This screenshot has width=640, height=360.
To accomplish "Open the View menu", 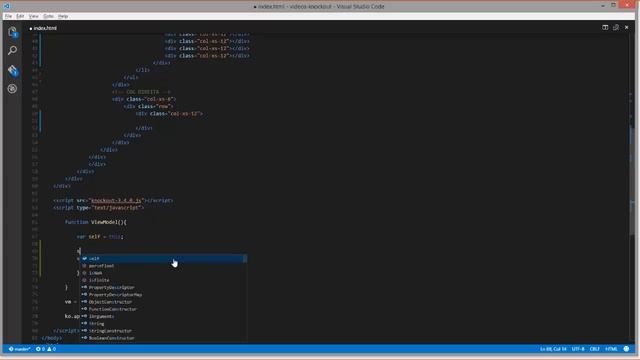I will [33, 16].
